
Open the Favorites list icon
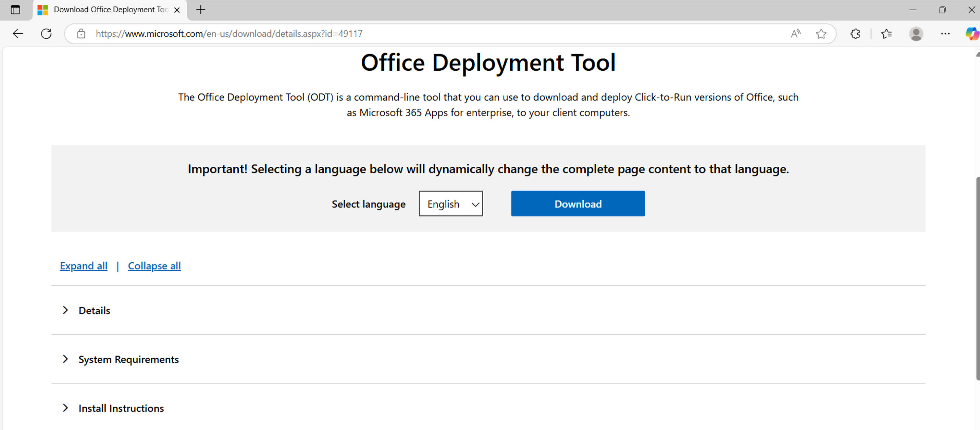886,34
